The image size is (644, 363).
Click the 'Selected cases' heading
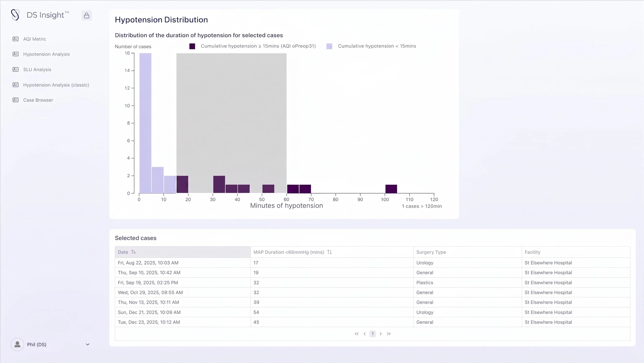(135, 238)
